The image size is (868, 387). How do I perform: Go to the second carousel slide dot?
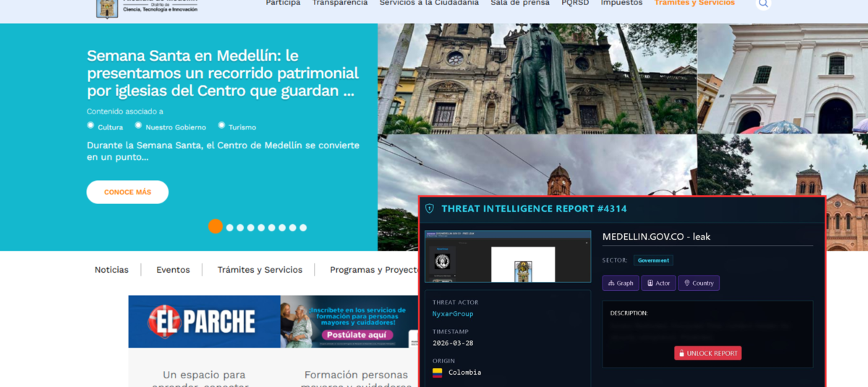(x=230, y=227)
